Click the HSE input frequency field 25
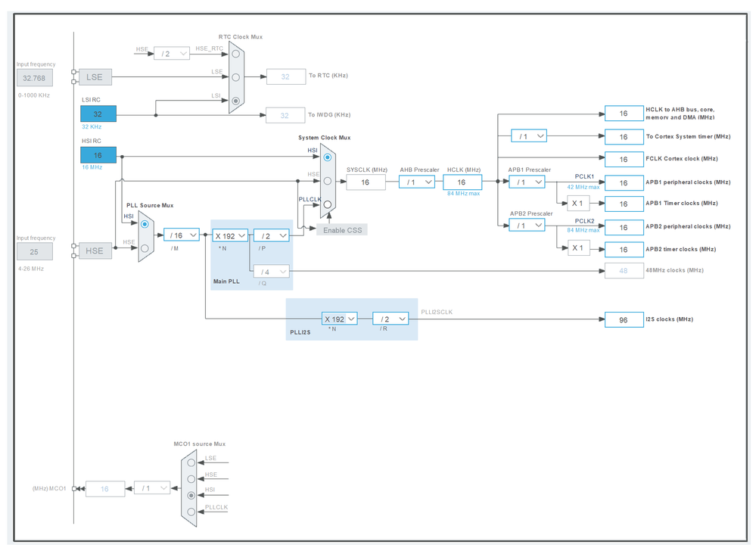756x554 pixels. [x=34, y=252]
